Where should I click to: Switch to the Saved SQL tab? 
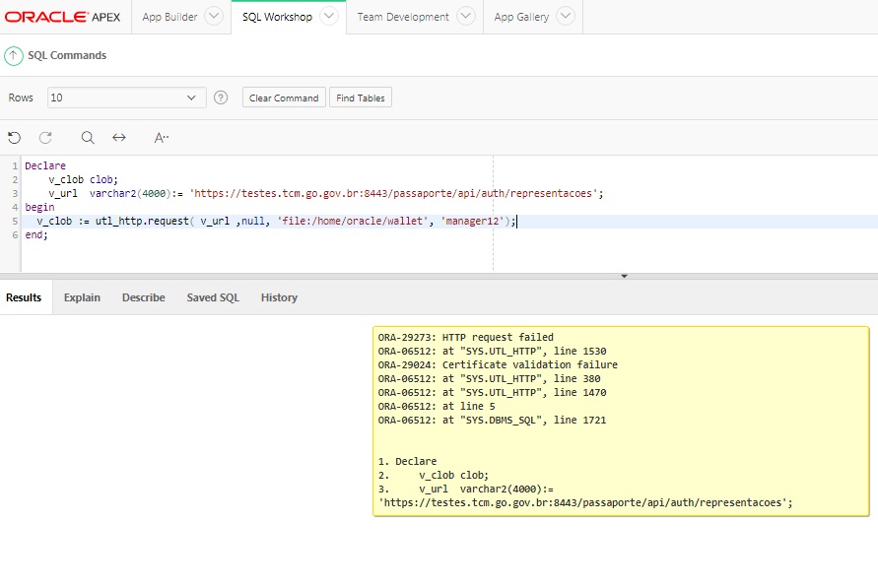(x=213, y=297)
